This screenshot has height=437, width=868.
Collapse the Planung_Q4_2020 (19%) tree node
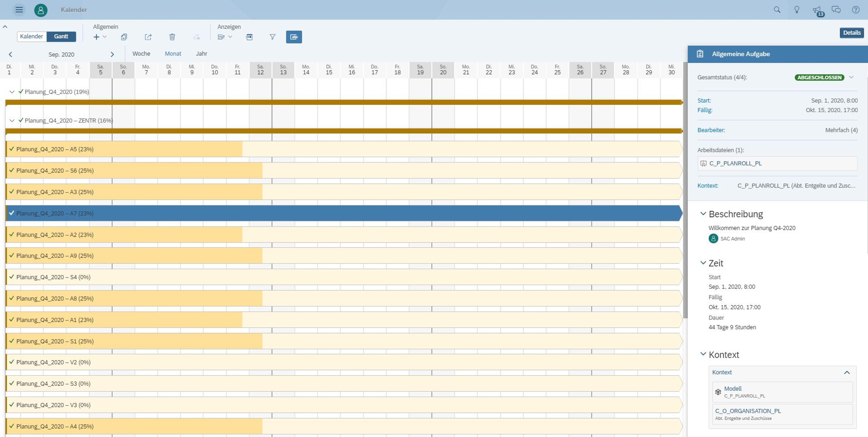click(12, 92)
